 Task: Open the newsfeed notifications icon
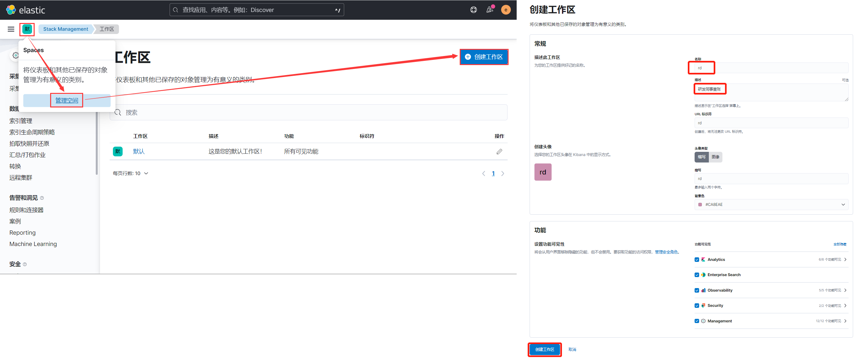pos(489,10)
